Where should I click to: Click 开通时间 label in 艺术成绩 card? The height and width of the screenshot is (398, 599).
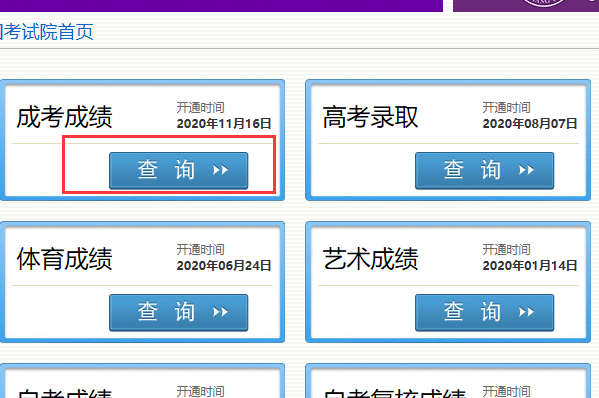(x=506, y=250)
